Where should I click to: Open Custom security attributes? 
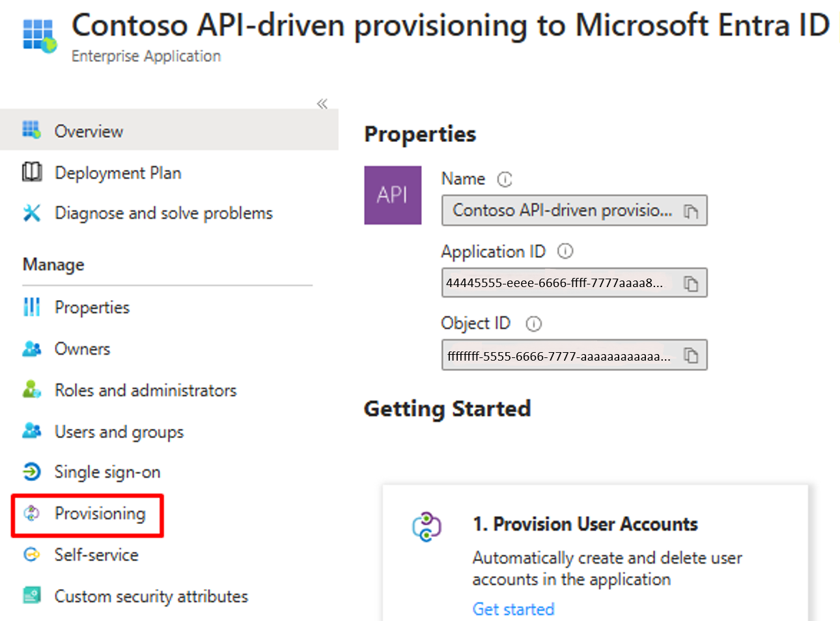[x=151, y=596]
